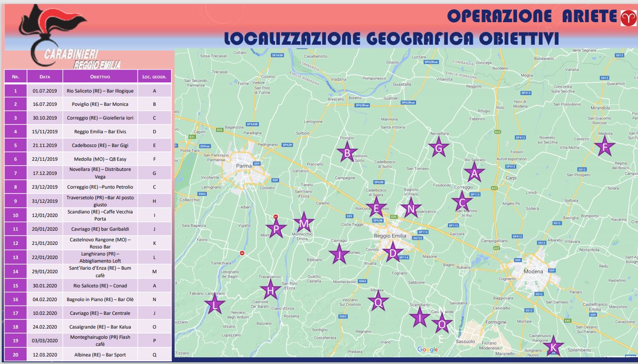Click the star marker labeled P
This screenshot has height=364, width=638.
coord(276,228)
